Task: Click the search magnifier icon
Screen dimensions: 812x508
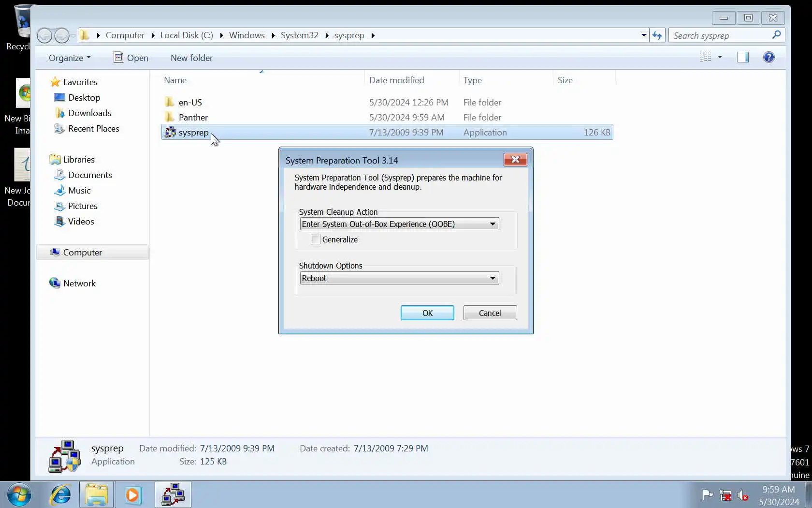Action: coord(776,35)
